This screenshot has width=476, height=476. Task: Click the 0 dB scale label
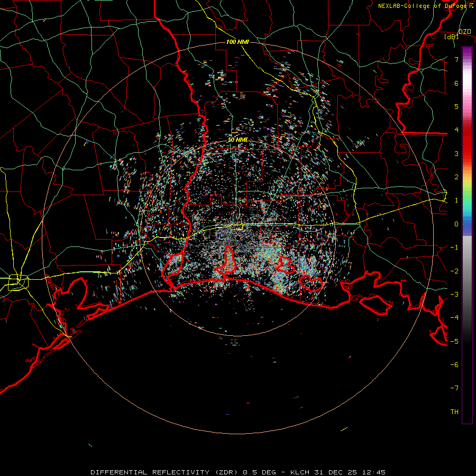456,224
